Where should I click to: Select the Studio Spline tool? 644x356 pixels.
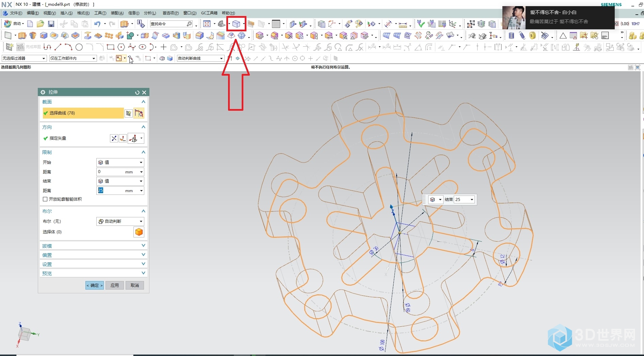132,47
